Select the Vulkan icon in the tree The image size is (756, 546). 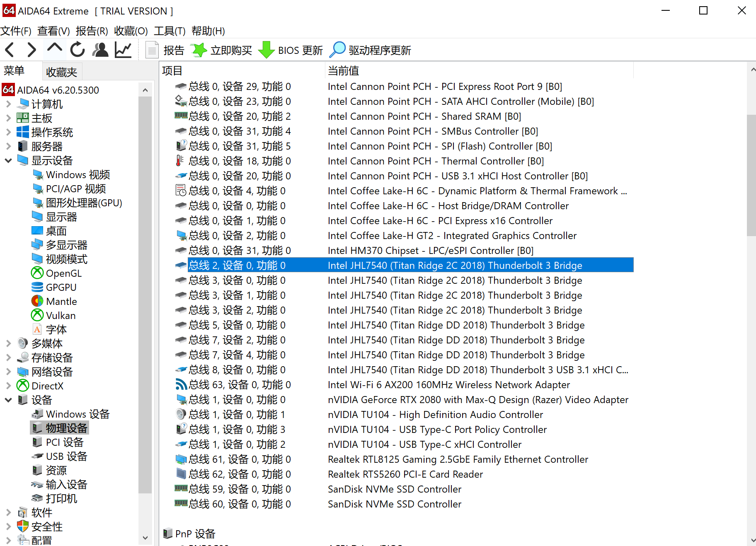coord(37,315)
